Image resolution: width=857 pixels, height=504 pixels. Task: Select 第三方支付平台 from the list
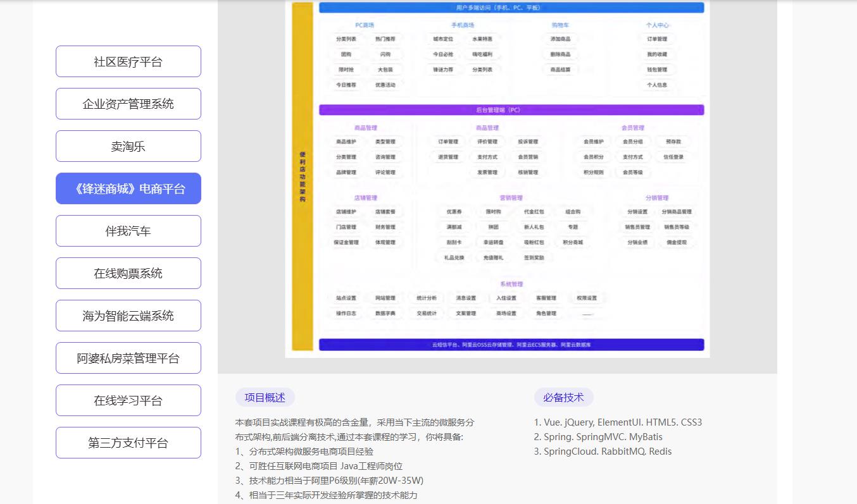[x=128, y=443]
